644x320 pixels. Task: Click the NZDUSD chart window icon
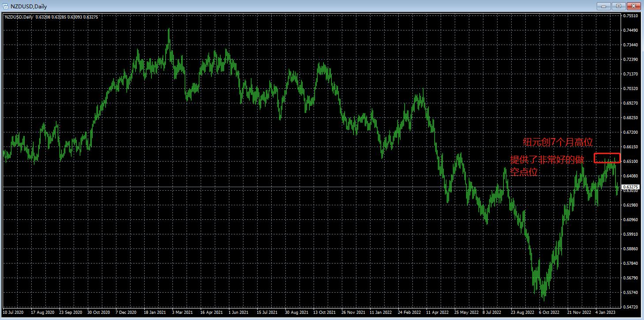pyautogui.click(x=5, y=6)
